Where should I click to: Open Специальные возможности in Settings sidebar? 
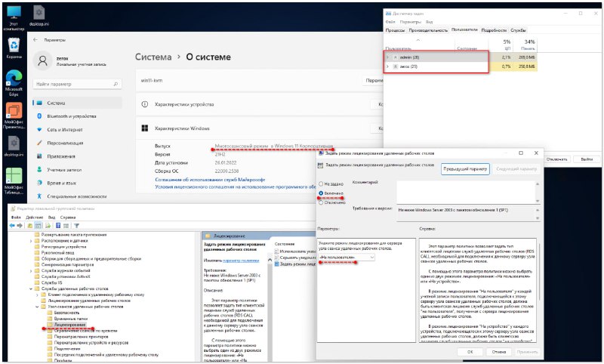[77, 196]
